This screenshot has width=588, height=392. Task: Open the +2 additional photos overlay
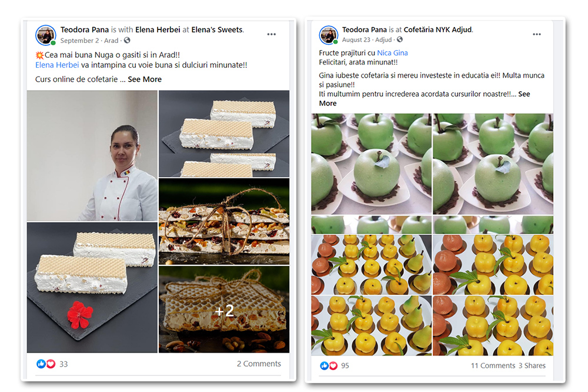[x=224, y=310]
